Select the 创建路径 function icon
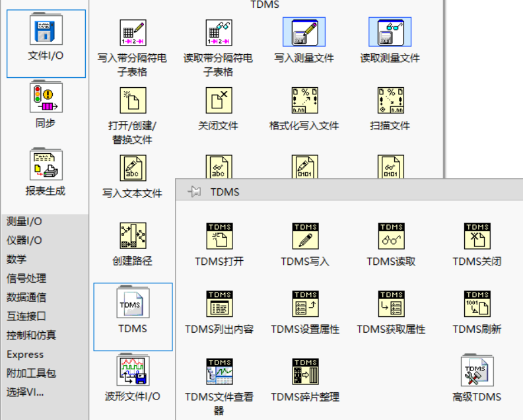This screenshot has width=523, height=420. (x=133, y=236)
